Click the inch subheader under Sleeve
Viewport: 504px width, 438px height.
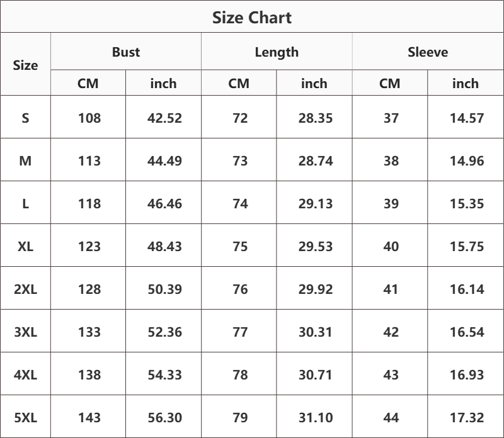pyautogui.click(x=466, y=83)
